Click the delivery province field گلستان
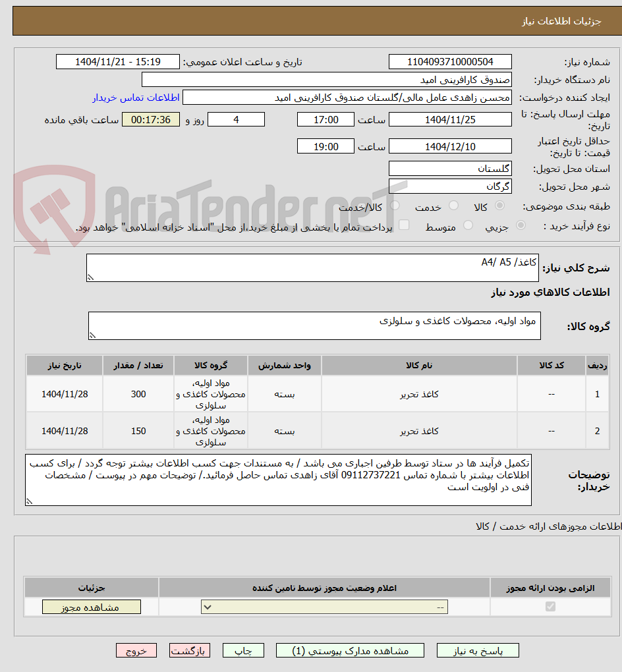This screenshot has width=622, height=672. (450, 169)
